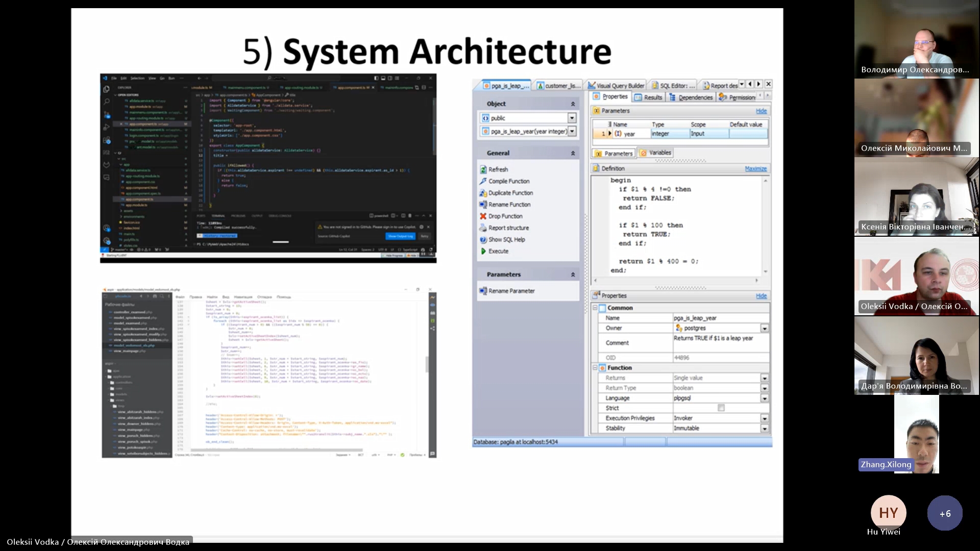Toggle the Strict checkbox
Image resolution: width=980 pixels, height=551 pixels.
pos(721,408)
